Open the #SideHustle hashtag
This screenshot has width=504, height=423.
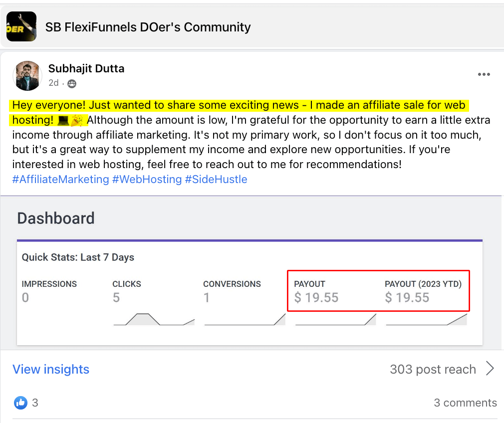(x=216, y=179)
